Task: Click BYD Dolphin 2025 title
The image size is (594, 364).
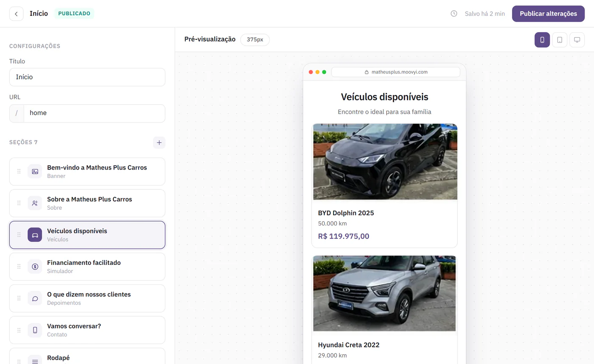Action: point(346,213)
